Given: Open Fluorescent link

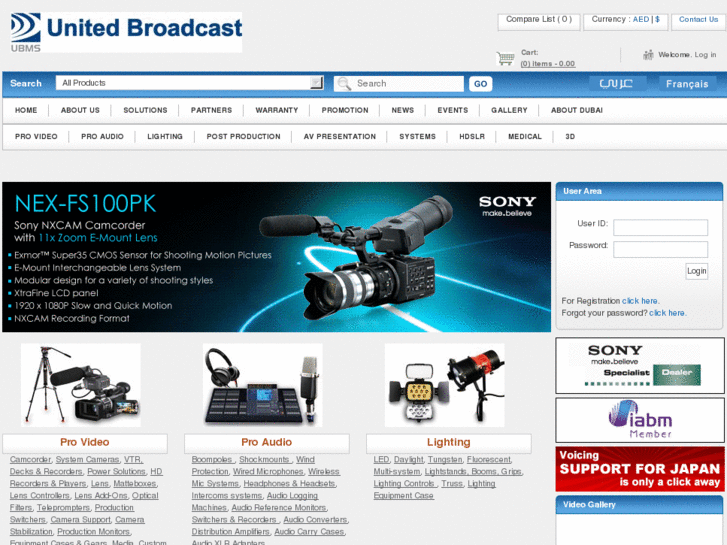Looking at the screenshot, I should coord(489,460).
